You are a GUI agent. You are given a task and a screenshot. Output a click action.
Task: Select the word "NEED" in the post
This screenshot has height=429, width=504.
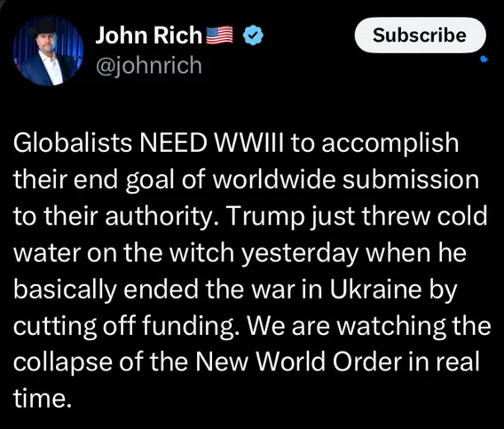[173, 143]
